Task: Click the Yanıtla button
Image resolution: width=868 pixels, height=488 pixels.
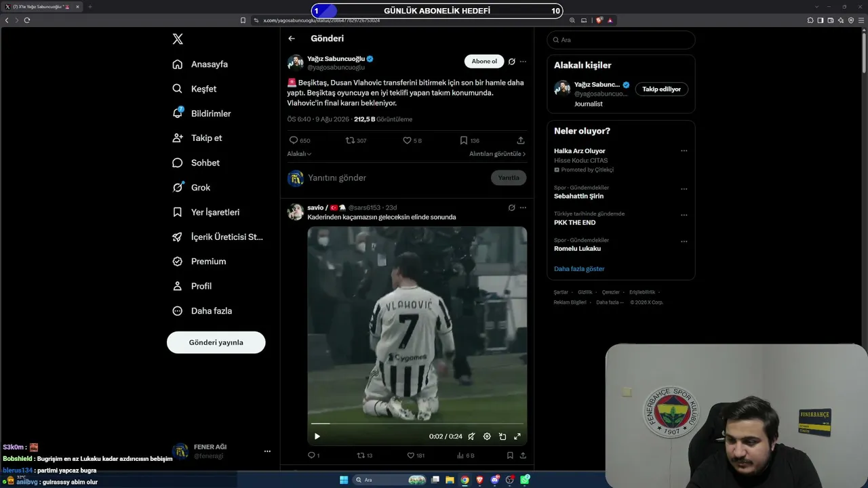Action: pyautogui.click(x=509, y=178)
